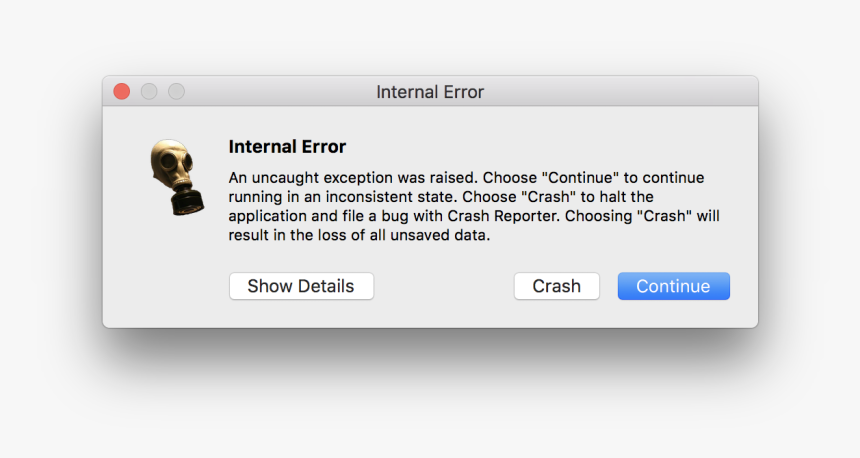Viewport: 860px width, 458px height.
Task: Click the greyed-out zoom button in title bar
Action: tap(176, 92)
